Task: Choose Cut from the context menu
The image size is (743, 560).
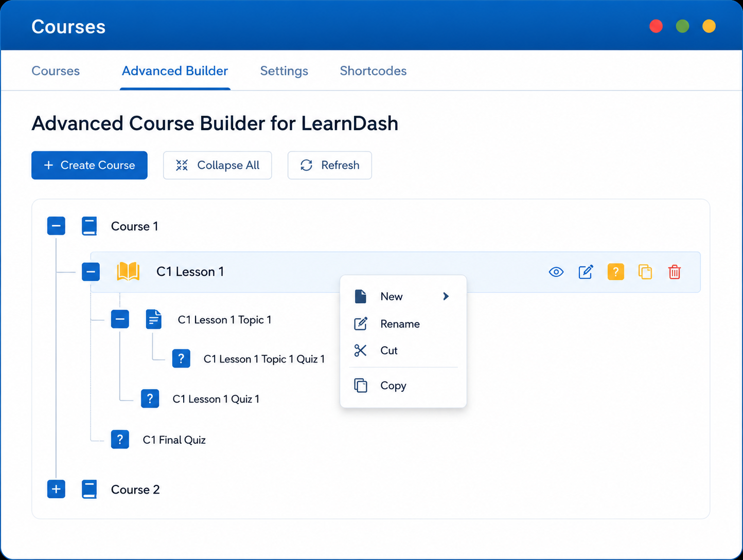Action: coord(403,350)
